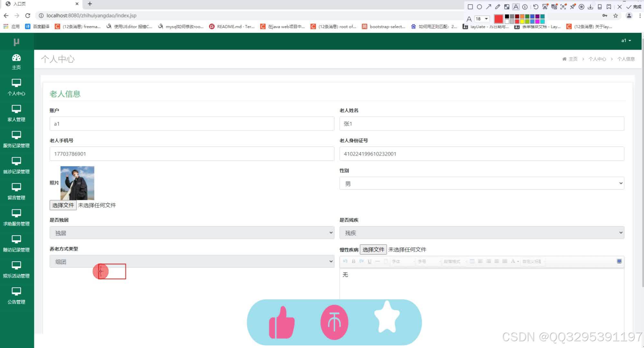
Task: Open the 百度翻译 bookmark
Action: click(37, 26)
